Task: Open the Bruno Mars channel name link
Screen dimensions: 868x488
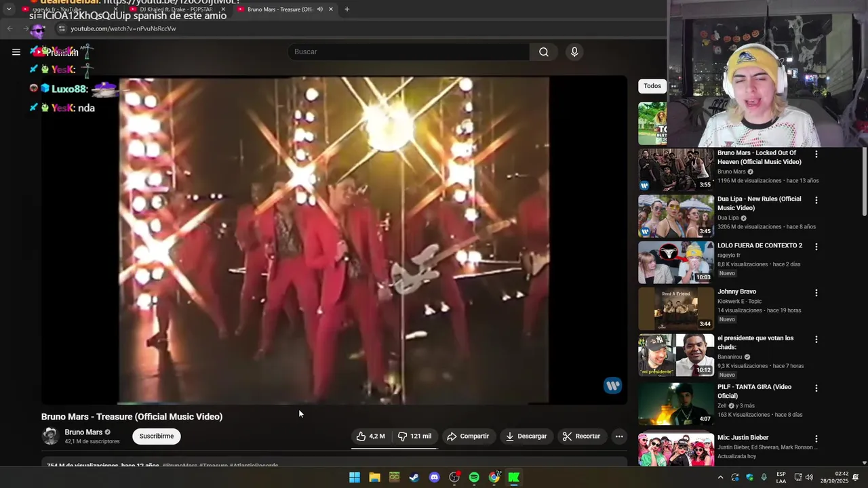Action: (83, 432)
